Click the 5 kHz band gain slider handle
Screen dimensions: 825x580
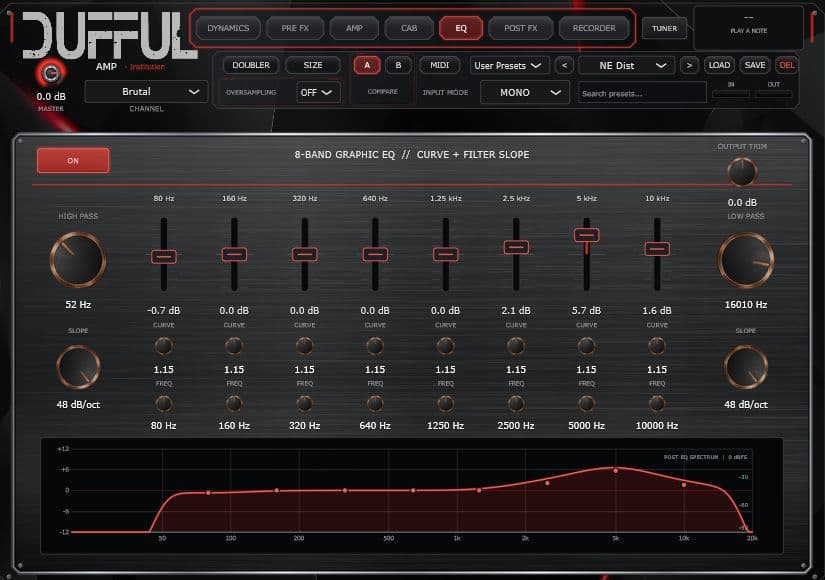587,235
